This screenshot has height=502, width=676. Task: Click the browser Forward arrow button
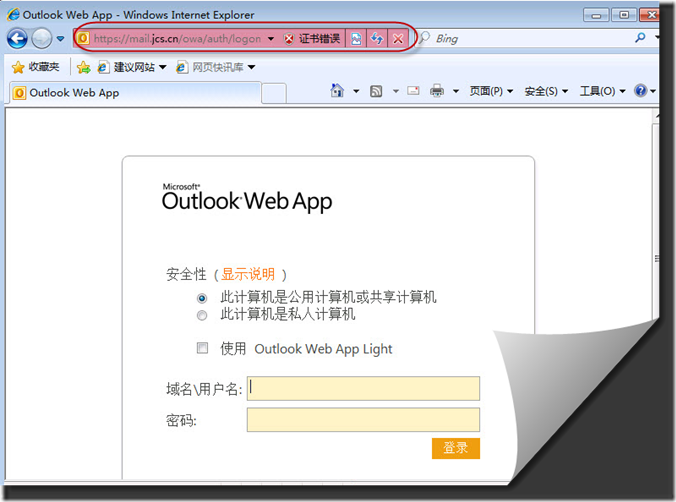tap(42, 39)
